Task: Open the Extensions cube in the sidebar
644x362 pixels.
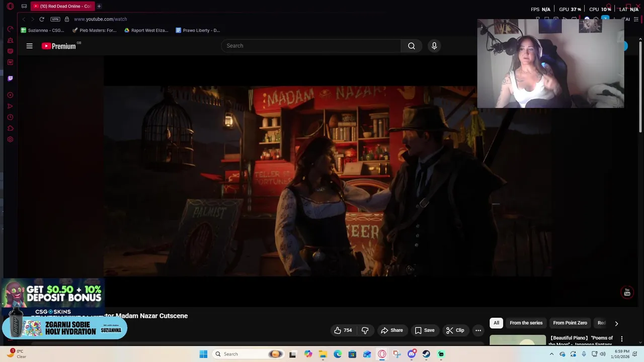Action: coord(10,128)
